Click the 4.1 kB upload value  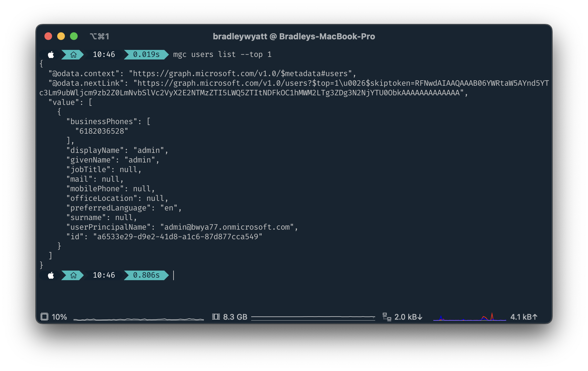[524, 317]
